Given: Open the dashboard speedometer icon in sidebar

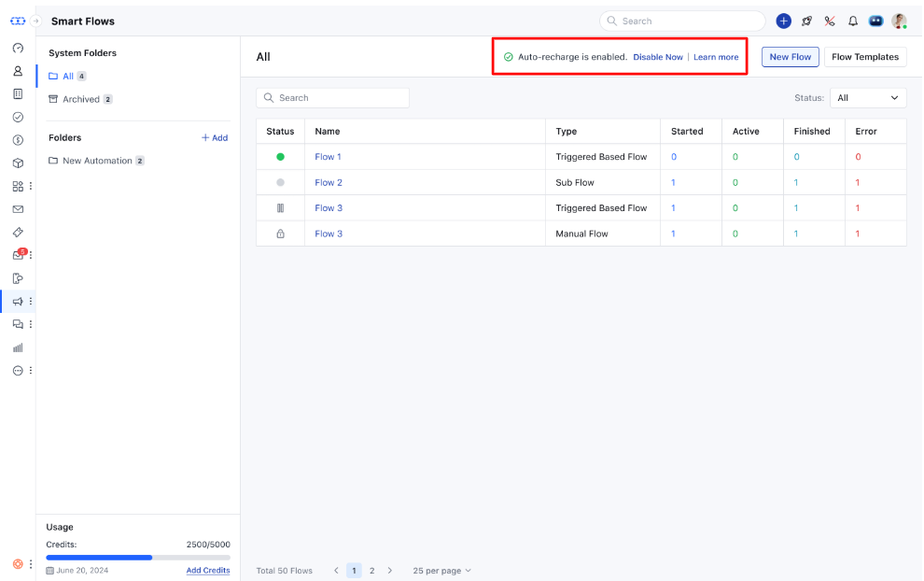Looking at the screenshot, I should pos(18,48).
